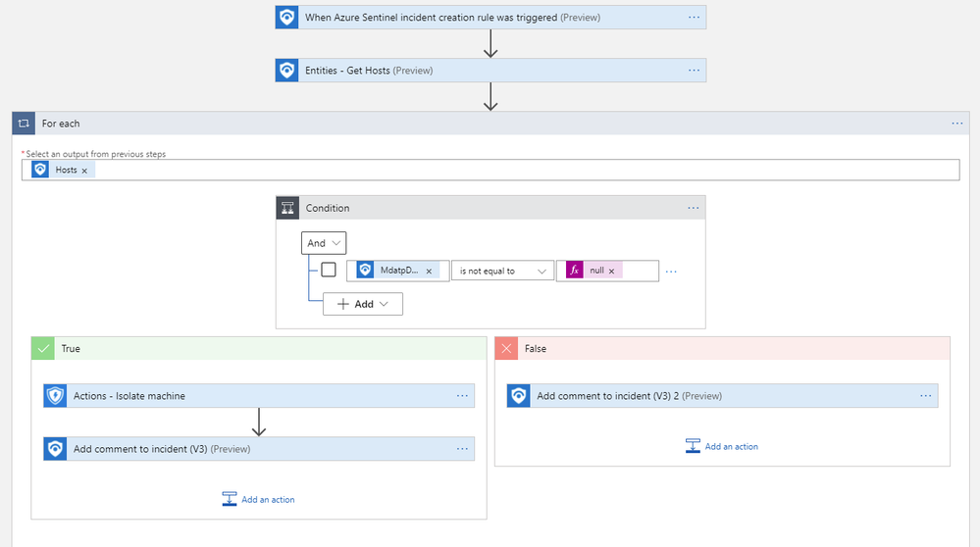Collapse the Condition header
980x547 pixels.
point(490,208)
